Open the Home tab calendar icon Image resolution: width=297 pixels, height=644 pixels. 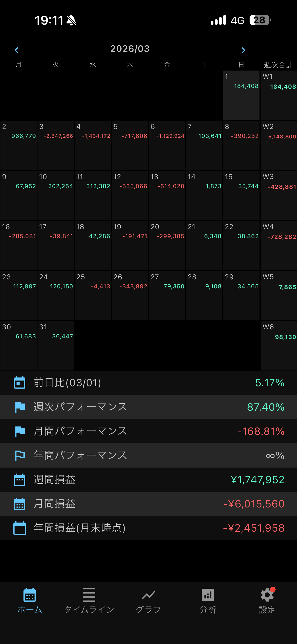29,595
